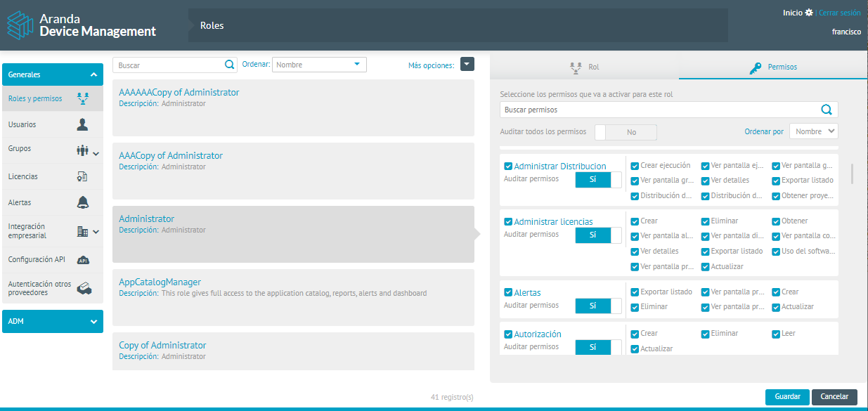Uncheck Crear ejecución permission
Viewport: 868px width, 411px height.
635,166
